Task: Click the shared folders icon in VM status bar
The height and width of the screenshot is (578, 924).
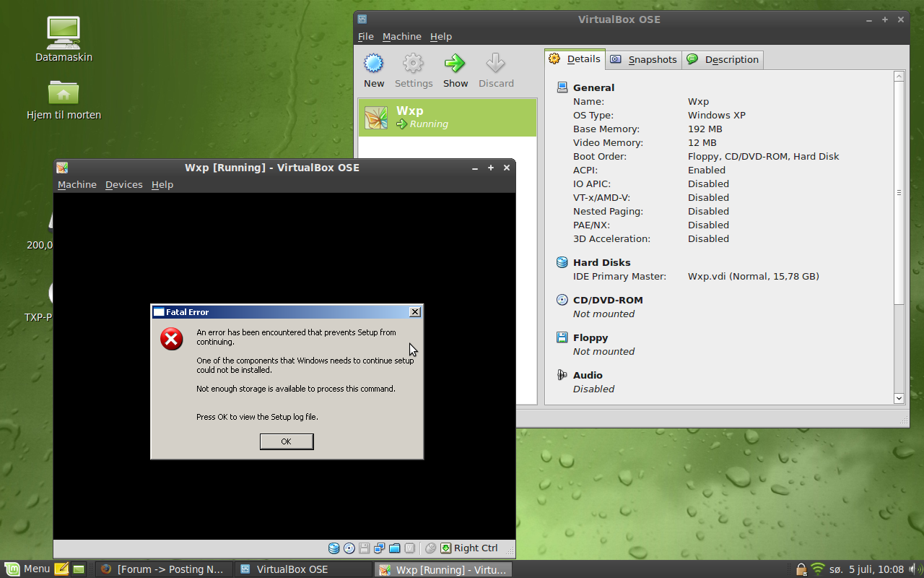Action: [394, 548]
